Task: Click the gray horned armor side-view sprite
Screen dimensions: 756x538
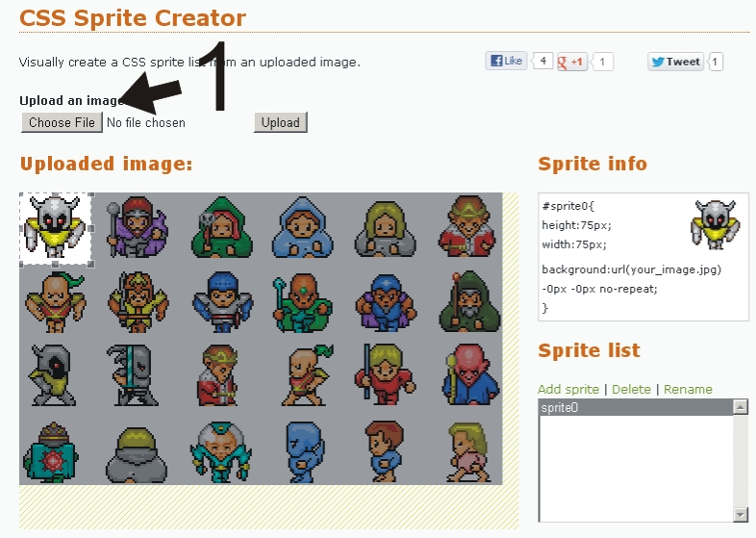Action: click(132, 375)
